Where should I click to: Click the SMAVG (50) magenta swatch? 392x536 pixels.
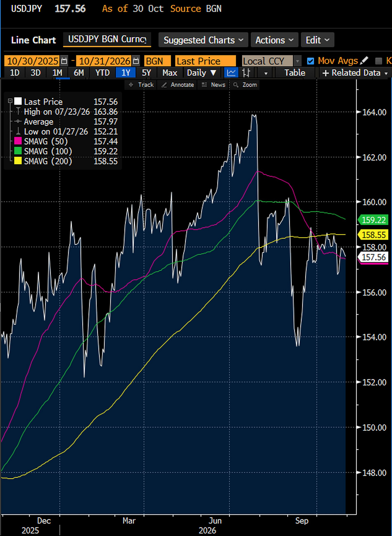pos(18,141)
